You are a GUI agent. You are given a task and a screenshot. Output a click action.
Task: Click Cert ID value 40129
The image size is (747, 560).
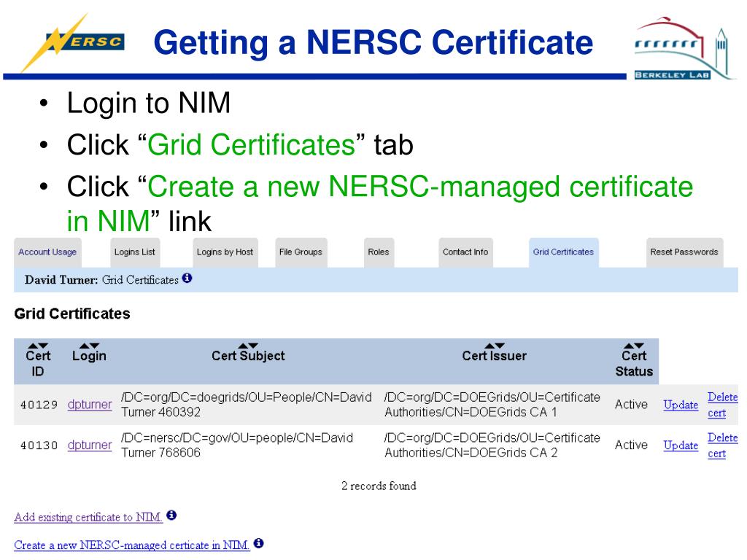(x=39, y=405)
